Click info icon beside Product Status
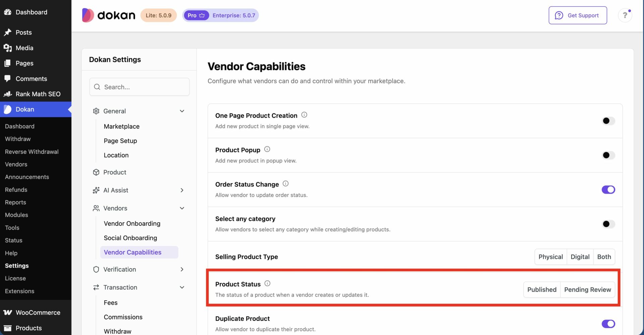This screenshot has width=644, height=335. pyautogui.click(x=267, y=283)
